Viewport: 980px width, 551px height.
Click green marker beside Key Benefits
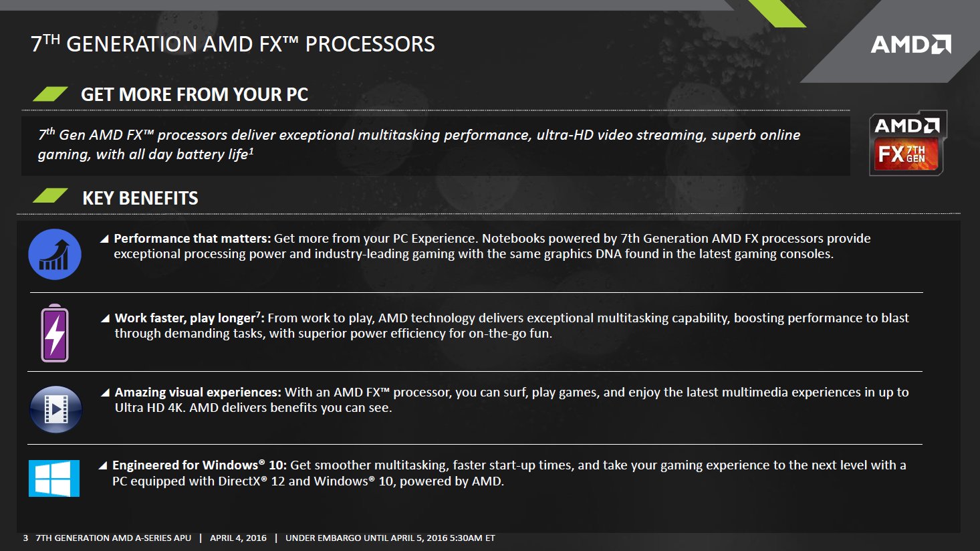tap(50, 196)
